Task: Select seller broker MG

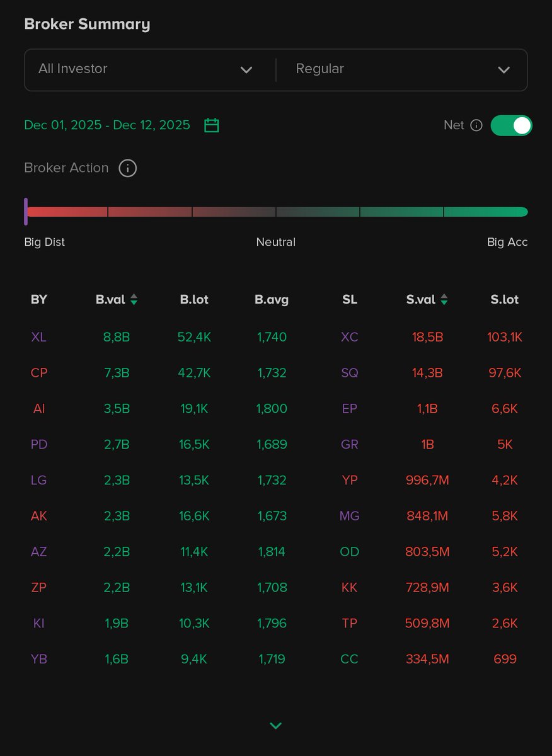Action: click(350, 516)
